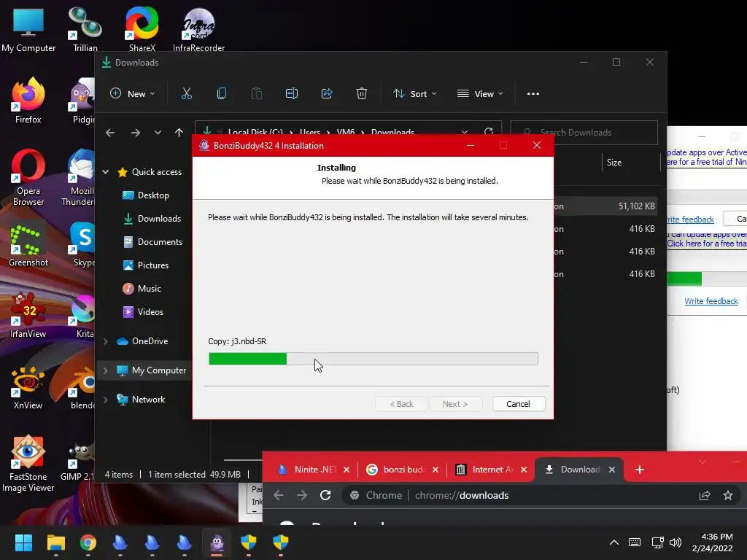Click the 51,102 KB file size cell
This screenshot has width=747, height=560.
coord(636,206)
